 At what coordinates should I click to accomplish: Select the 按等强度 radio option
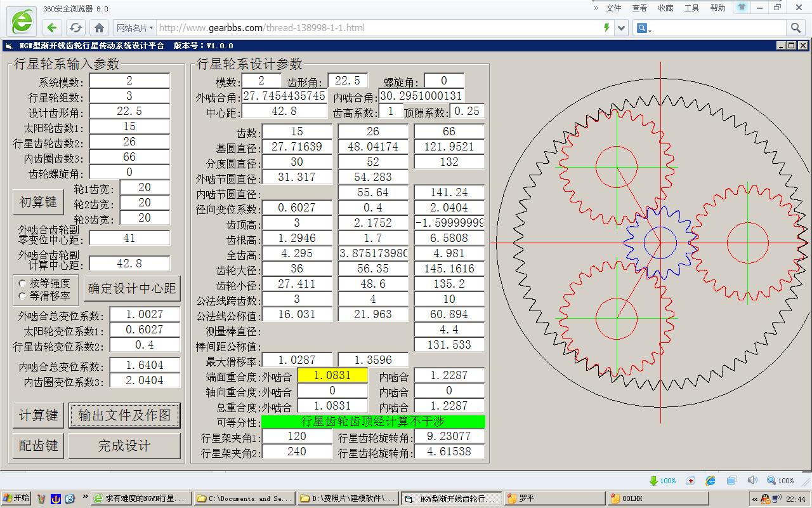23,283
